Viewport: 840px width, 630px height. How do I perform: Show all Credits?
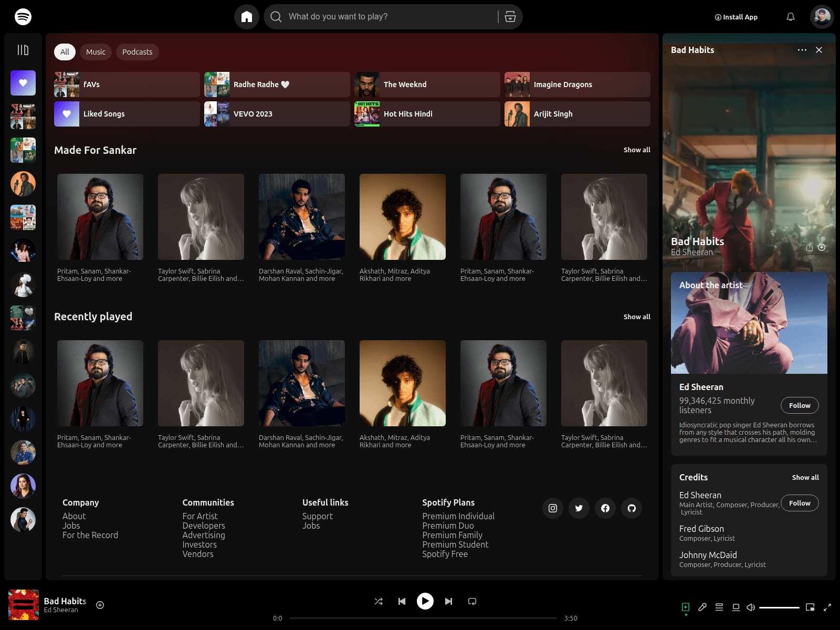805,478
